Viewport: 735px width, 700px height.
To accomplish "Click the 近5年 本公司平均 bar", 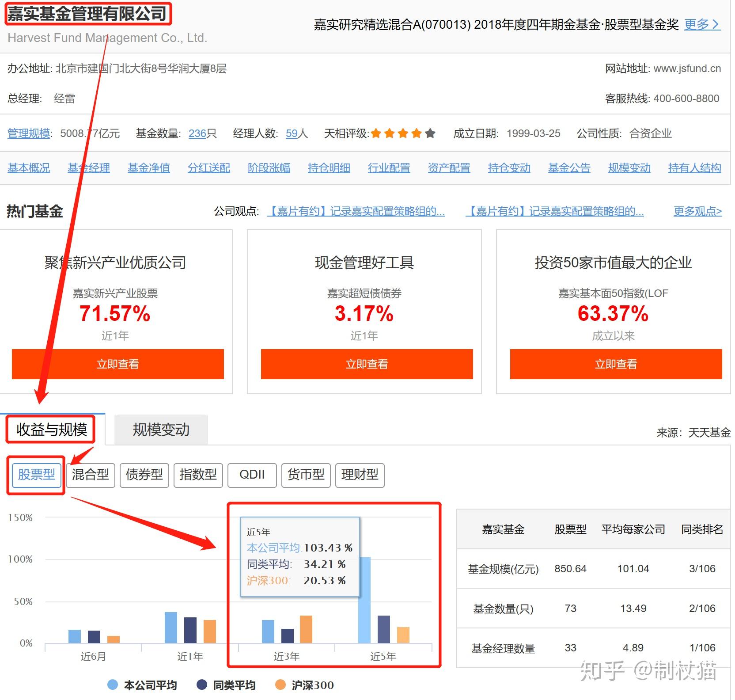I will point(364,600).
